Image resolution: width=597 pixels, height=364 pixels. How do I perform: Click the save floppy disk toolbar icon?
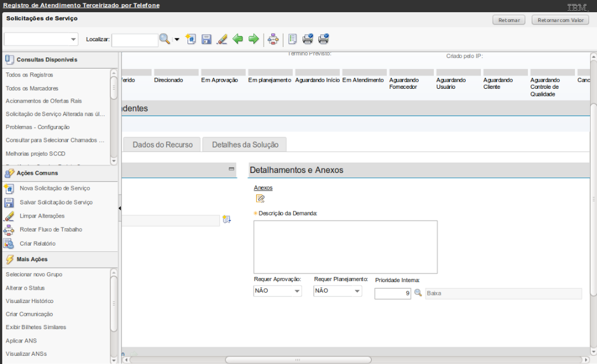206,39
